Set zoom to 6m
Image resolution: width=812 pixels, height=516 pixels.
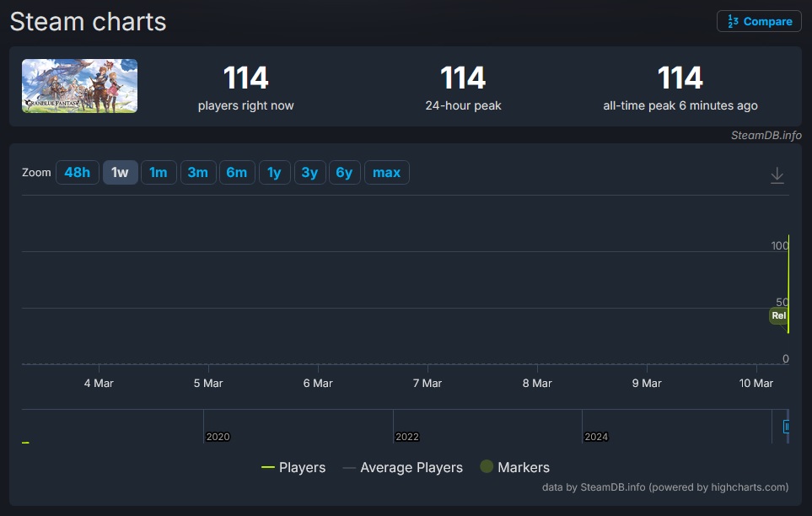237,173
